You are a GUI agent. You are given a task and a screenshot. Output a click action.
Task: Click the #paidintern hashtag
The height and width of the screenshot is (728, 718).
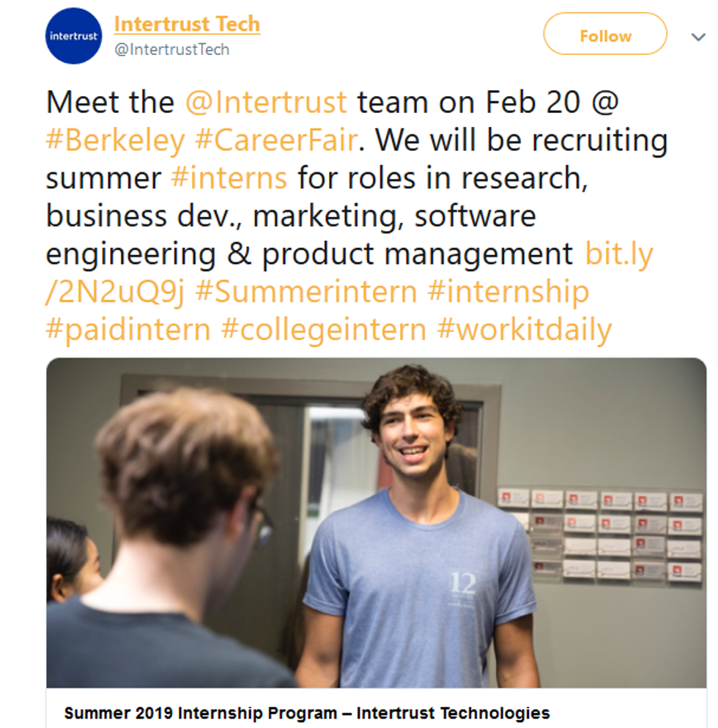128,330
